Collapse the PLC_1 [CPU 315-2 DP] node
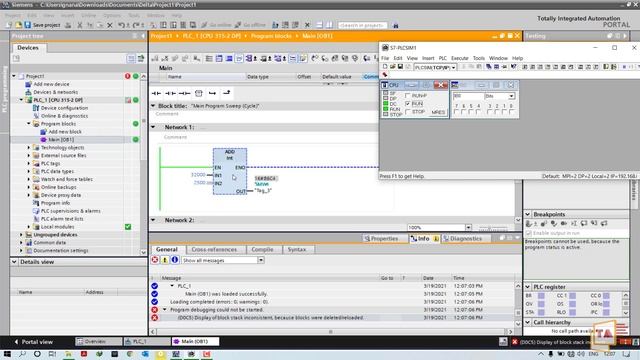Image resolution: width=640 pixels, height=360 pixels. 21,100
